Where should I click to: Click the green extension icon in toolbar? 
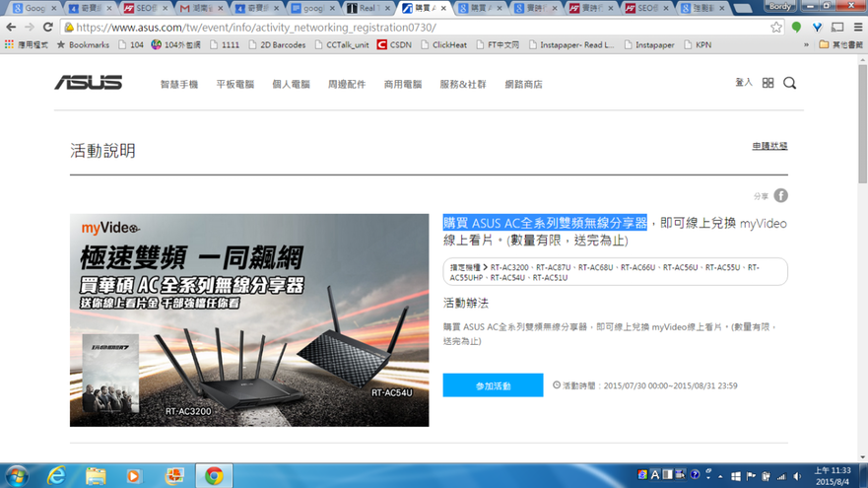pos(796,28)
